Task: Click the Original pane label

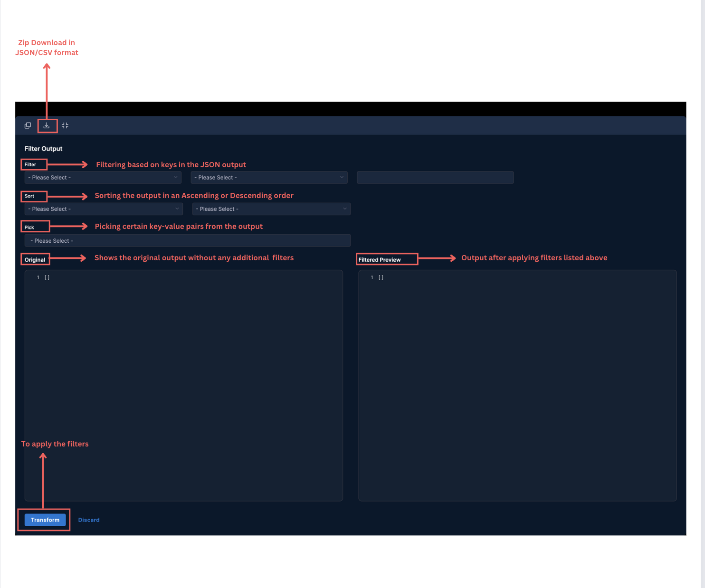Action: click(x=35, y=260)
